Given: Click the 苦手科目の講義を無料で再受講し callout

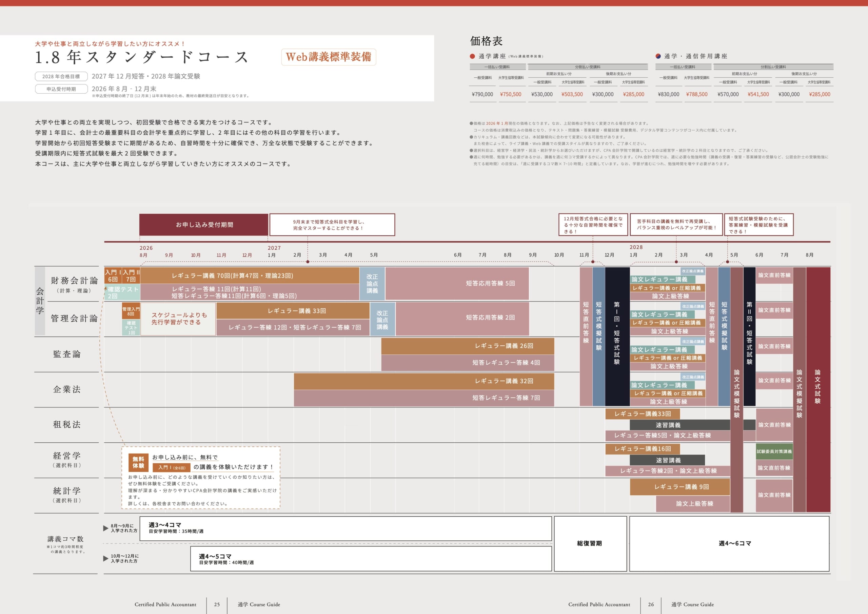Looking at the screenshot, I should coord(676,225).
